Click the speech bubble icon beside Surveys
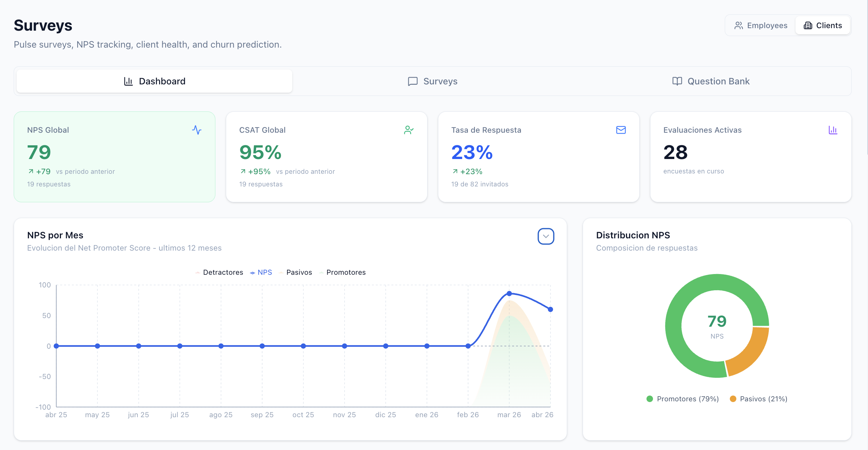 (x=412, y=81)
